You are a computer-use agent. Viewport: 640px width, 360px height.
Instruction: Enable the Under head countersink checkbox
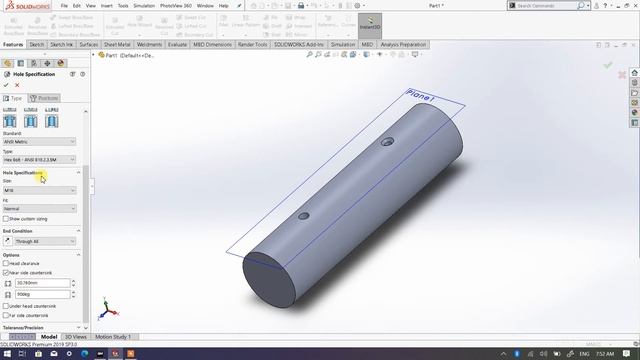6,306
